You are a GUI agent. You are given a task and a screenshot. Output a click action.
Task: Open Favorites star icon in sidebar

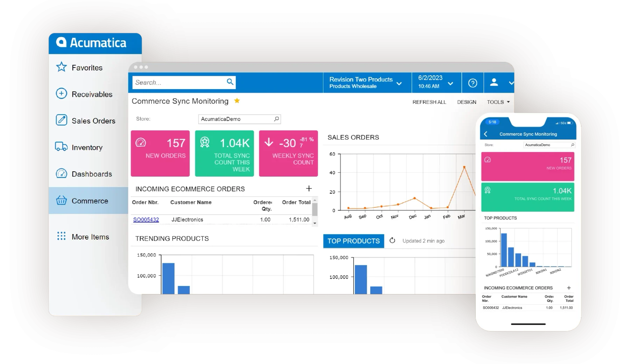62,67
